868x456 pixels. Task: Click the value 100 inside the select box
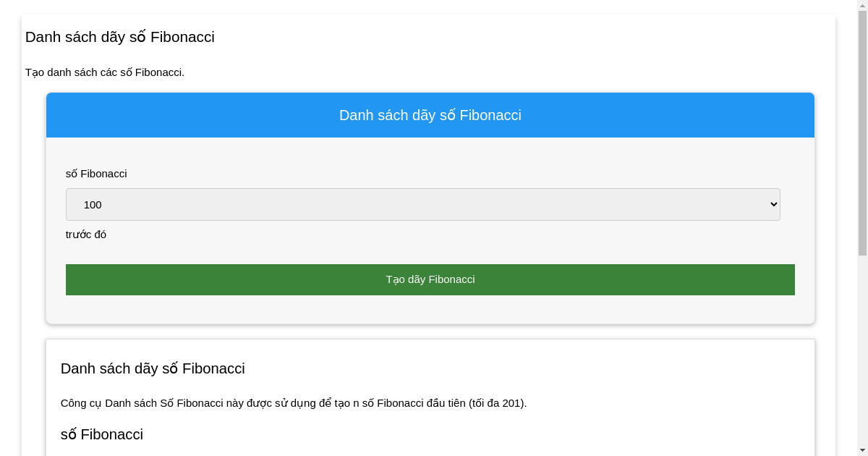coord(93,205)
